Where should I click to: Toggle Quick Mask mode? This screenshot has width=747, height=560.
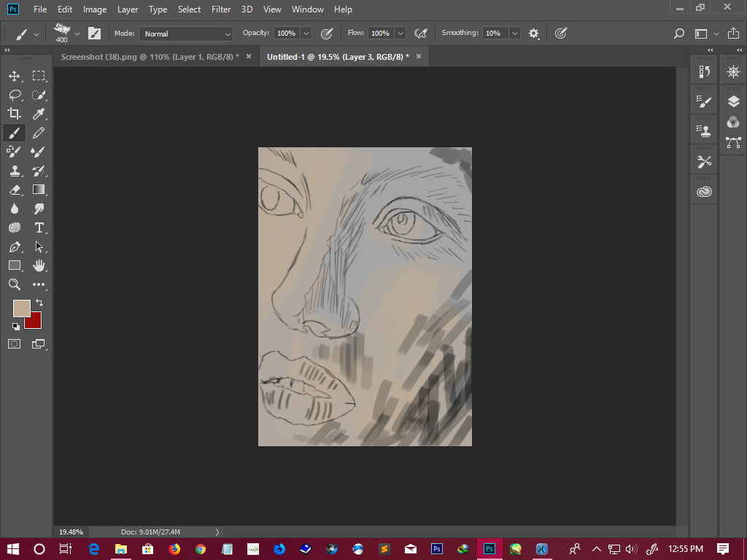pyautogui.click(x=15, y=344)
